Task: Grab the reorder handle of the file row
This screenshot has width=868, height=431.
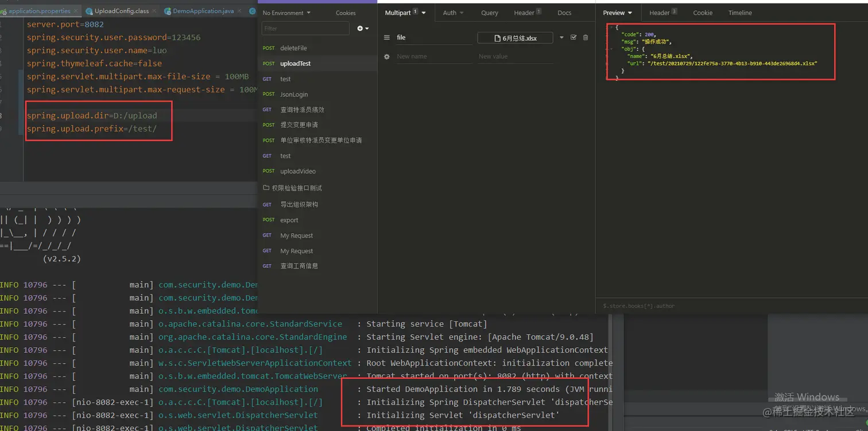Action: 387,37
